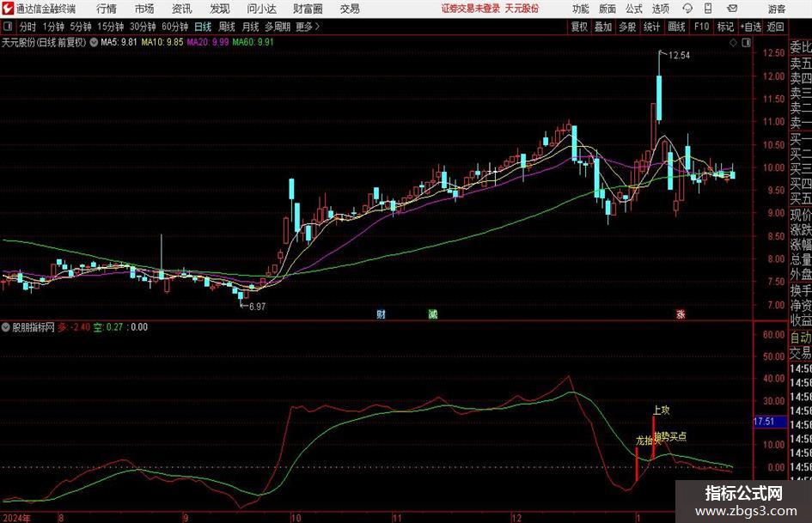Switch to 分时 period tab
The image size is (812, 523).
point(27,27)
